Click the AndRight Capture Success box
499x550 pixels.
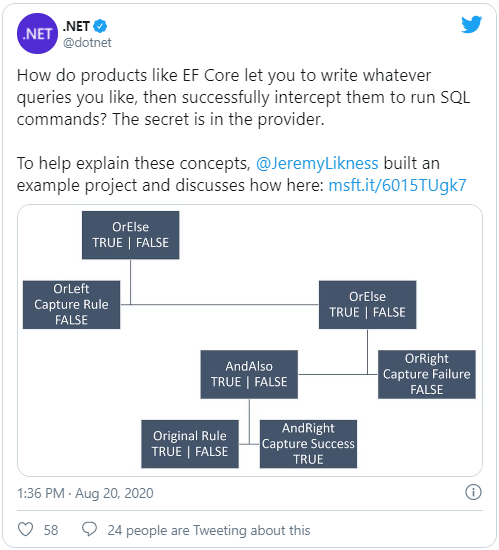(x=308, y=444)
